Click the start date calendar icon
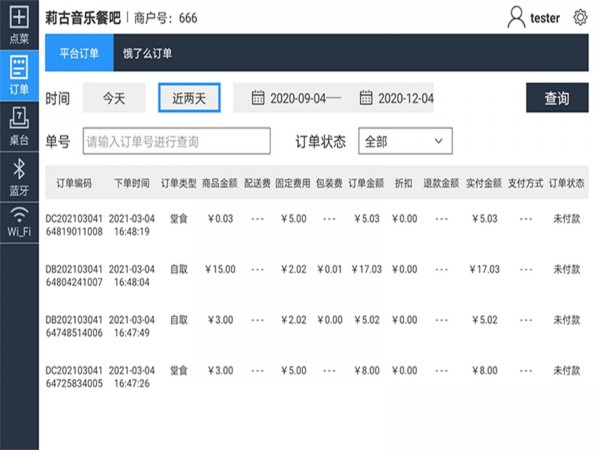The width and height of the screenshot is (600, 450). tap(257, 98)
